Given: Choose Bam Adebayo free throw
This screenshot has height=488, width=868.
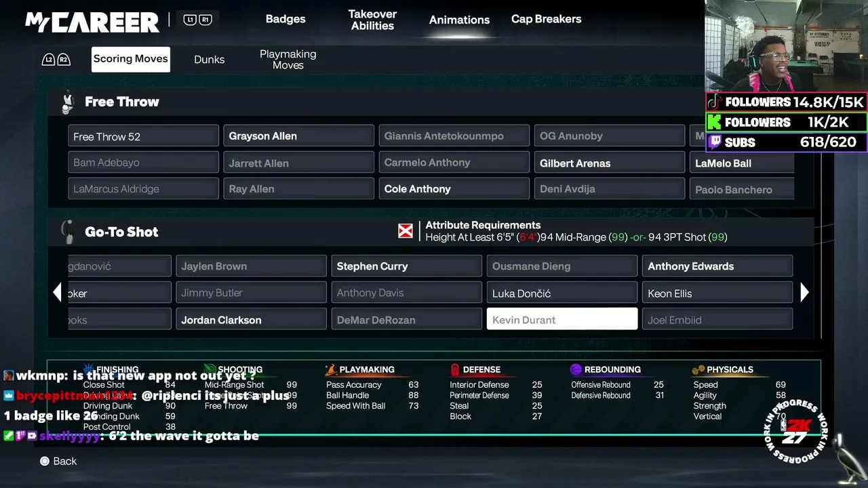Looking at the screenshot, I should [143, 162].
